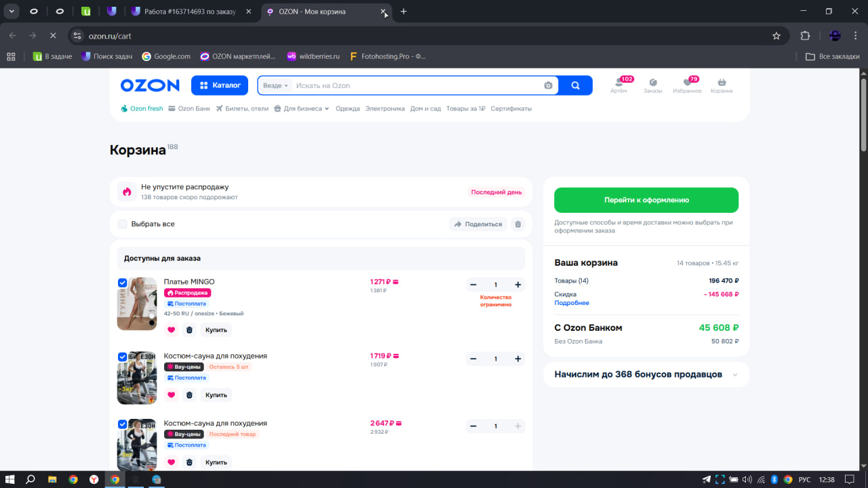Decrease 1 719 ₽ Костюм-сауна quantity
Screen dimensions: 868x488
click(x=473, y=359)
